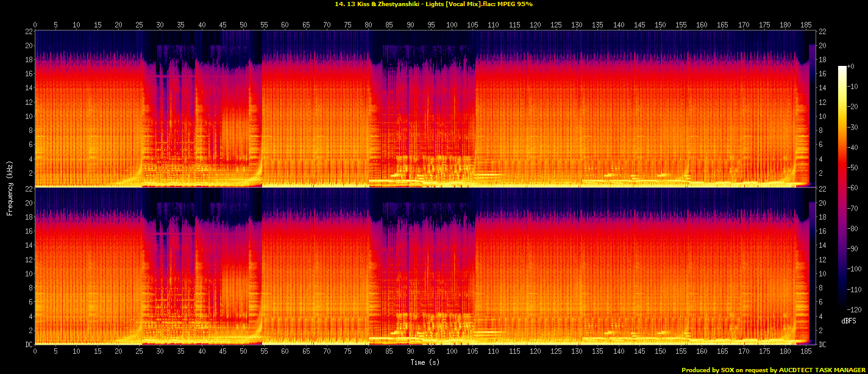Click the '120' tick on the top time axis
Viewport: 868px width, 374px height.
(535, 25)
